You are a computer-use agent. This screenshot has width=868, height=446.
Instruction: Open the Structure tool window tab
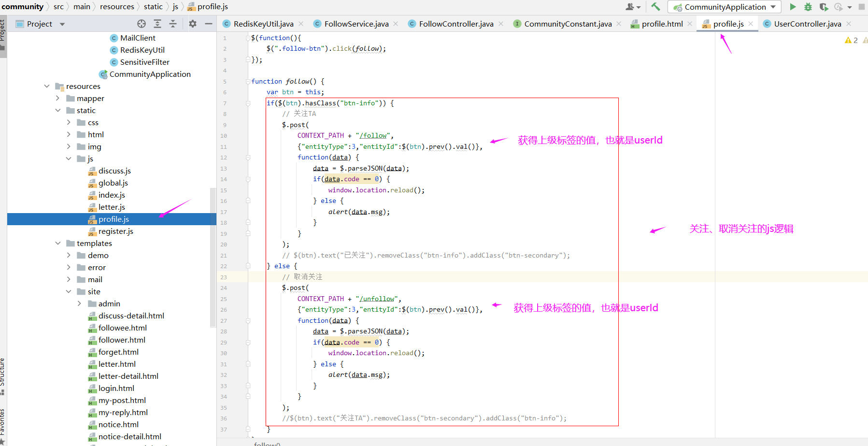pos(3,375)
